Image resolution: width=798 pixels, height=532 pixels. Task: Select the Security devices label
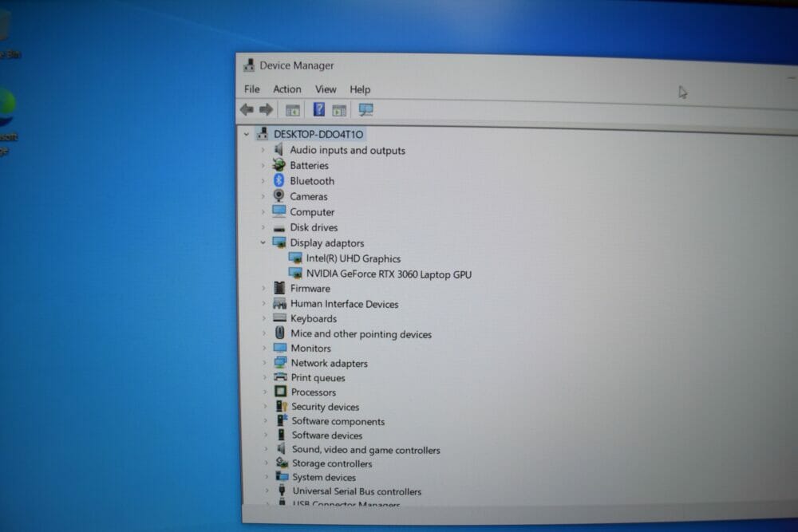[326, 406]
